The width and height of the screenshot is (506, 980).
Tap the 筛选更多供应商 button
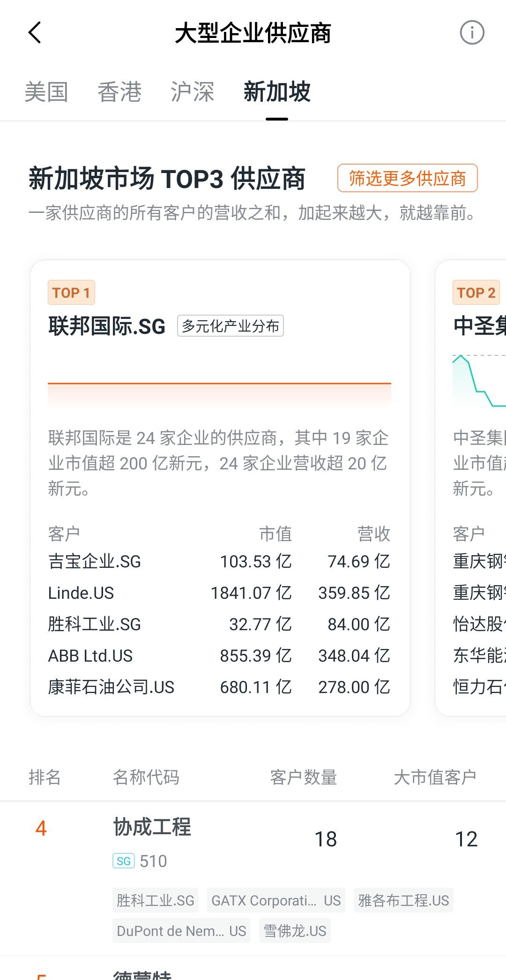[407, 178]
